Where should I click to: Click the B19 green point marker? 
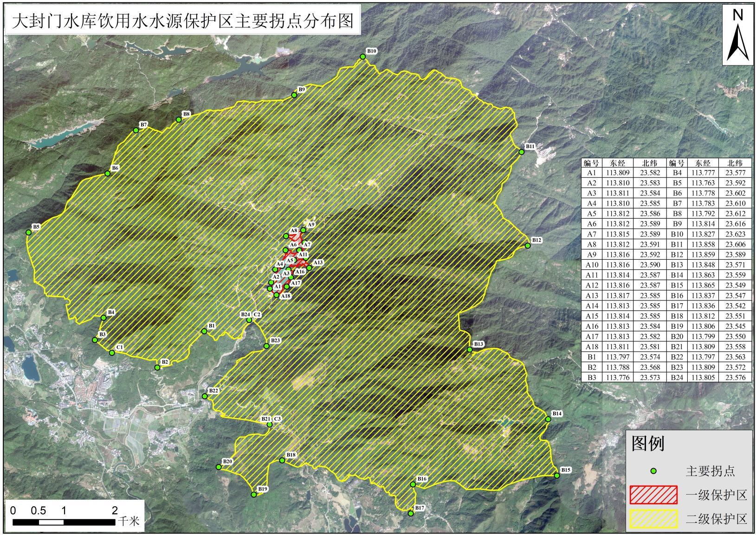pos(254,495)
